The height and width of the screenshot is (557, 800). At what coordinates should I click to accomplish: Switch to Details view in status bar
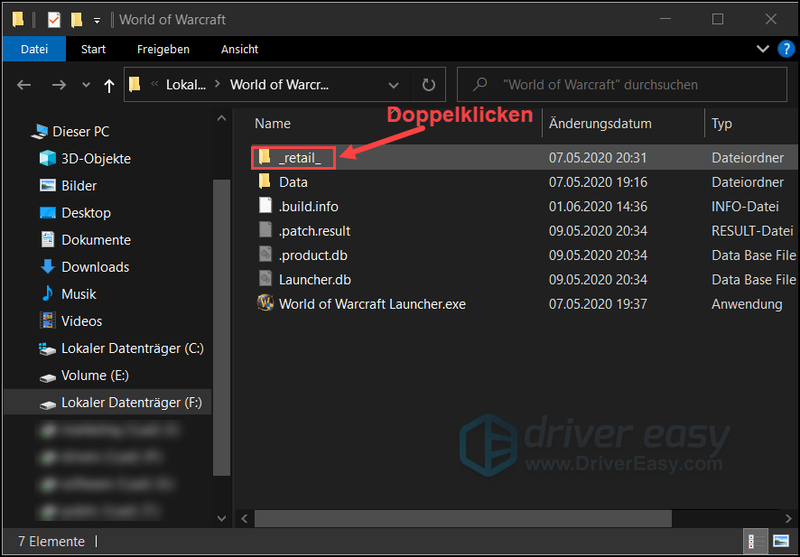click(x=756, y=542)
